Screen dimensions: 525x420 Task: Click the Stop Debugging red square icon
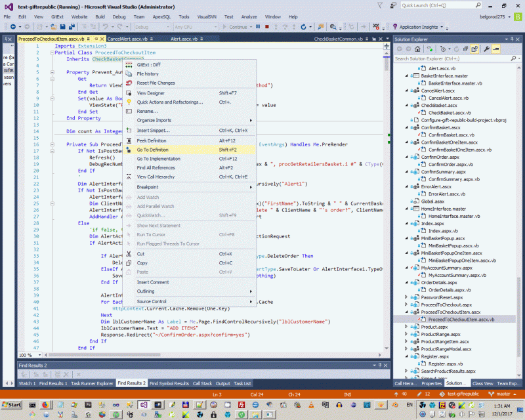pyautogui.click(x=266, y=27)
